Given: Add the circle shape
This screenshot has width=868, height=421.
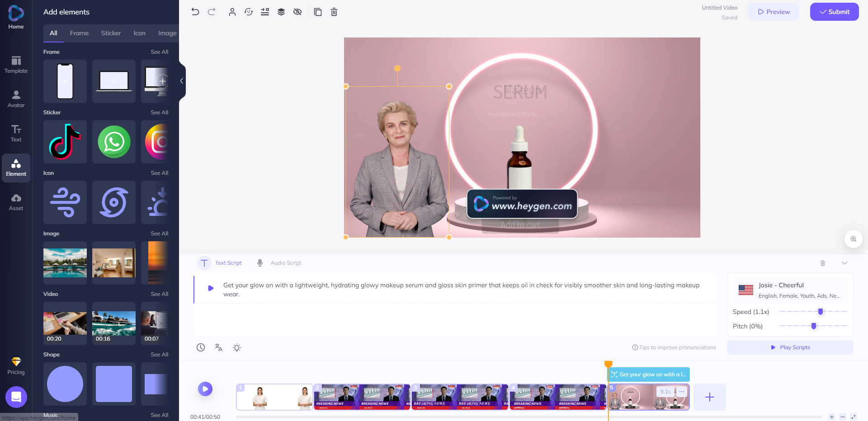Looking at the screenshot, I should (65, 384).
